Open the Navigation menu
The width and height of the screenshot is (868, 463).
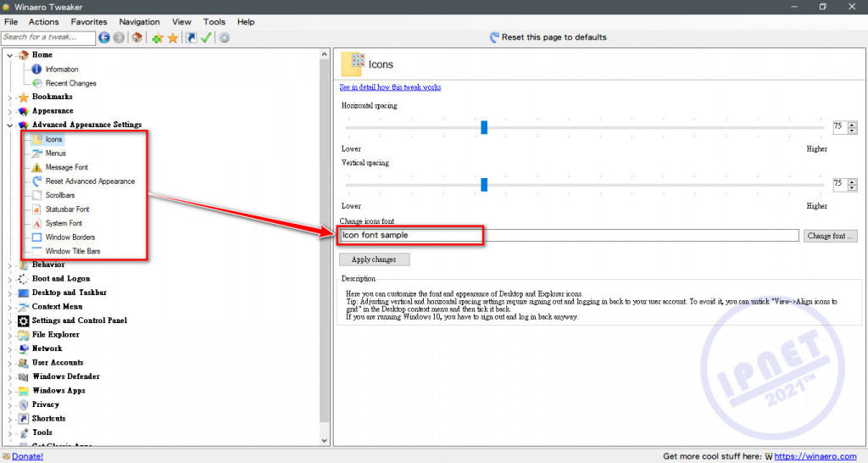point(140,21)
